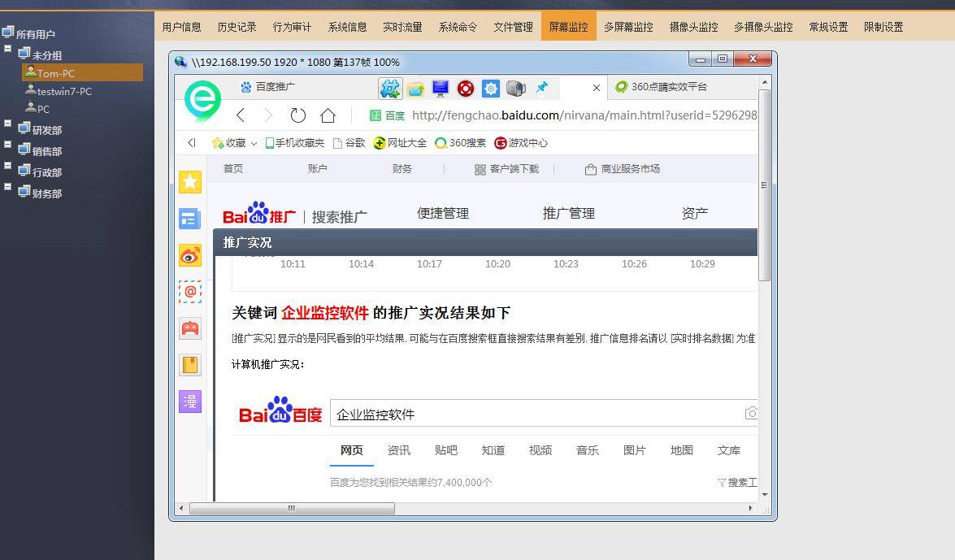Open the 文件管理 tab

pyautogui.click(x=513, y=27)
